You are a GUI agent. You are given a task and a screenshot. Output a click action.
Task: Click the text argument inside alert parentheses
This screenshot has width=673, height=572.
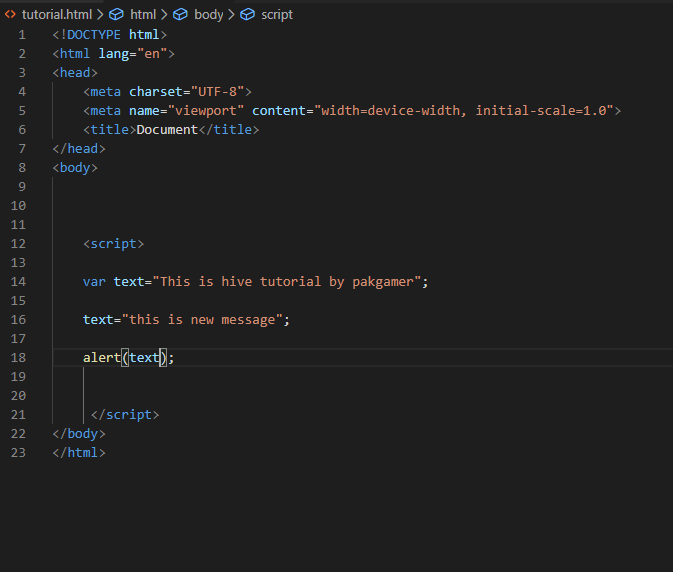(144, 358)
